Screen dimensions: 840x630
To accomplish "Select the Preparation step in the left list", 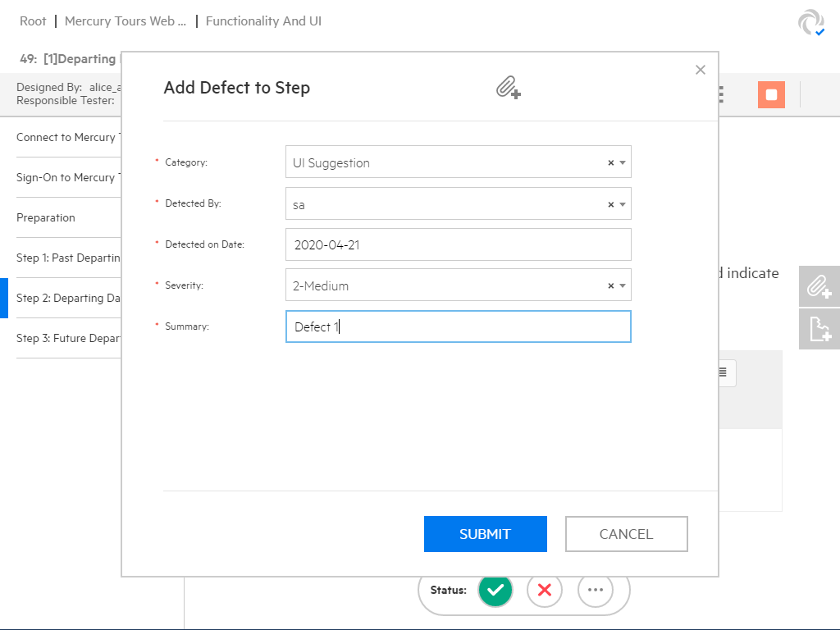I will (46, 218).
